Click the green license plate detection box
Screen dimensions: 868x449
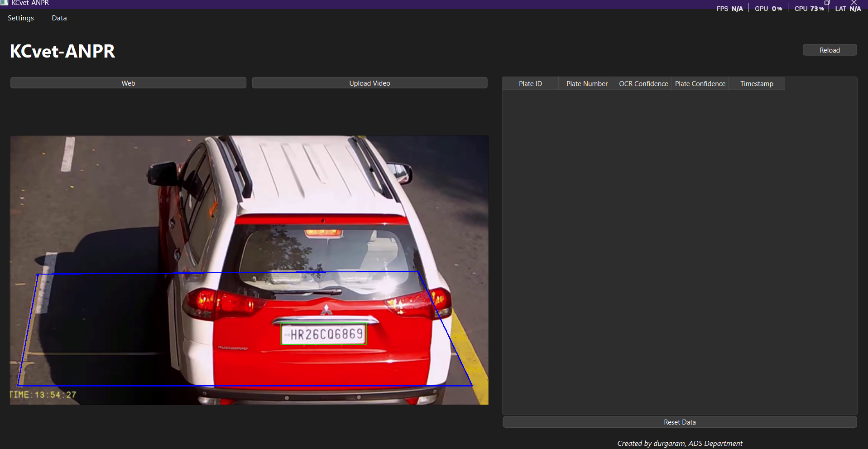point(323,334)
